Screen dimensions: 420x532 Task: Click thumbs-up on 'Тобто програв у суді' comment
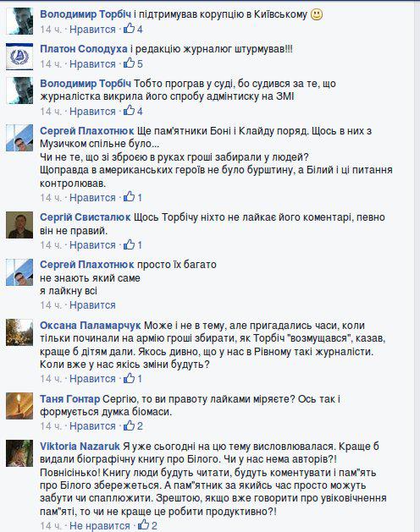(129, 111)
